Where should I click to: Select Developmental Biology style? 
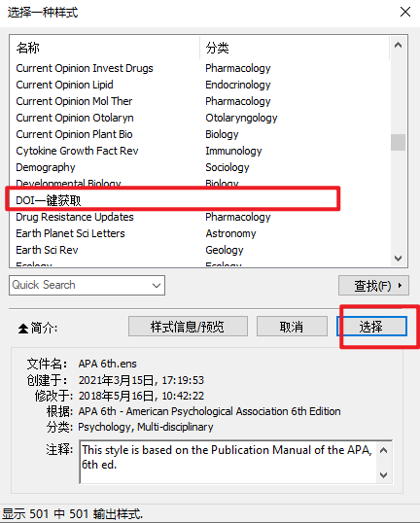coord(200,183)
